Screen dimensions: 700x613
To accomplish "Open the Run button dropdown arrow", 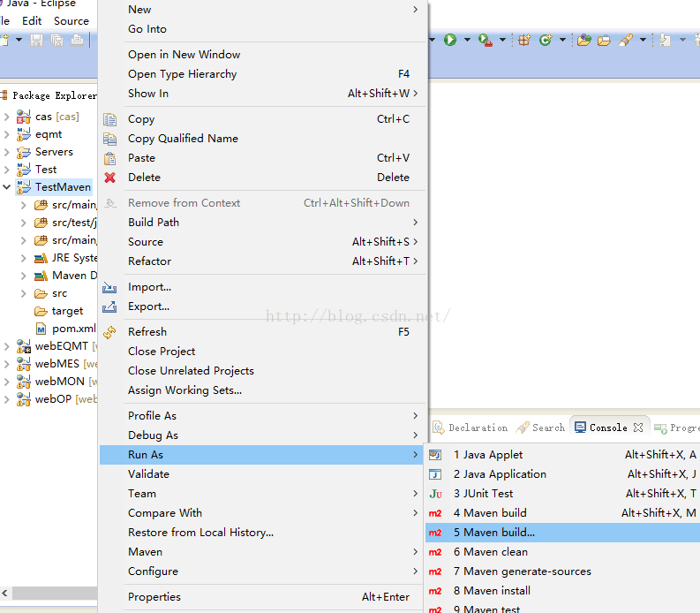I will click(x=468, y=40).
